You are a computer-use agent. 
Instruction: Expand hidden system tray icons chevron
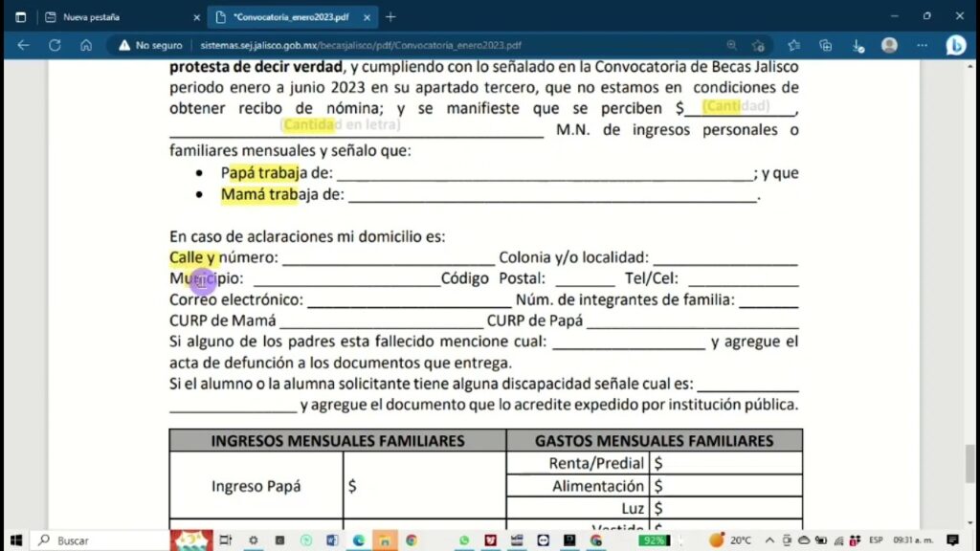pos(769,540)
